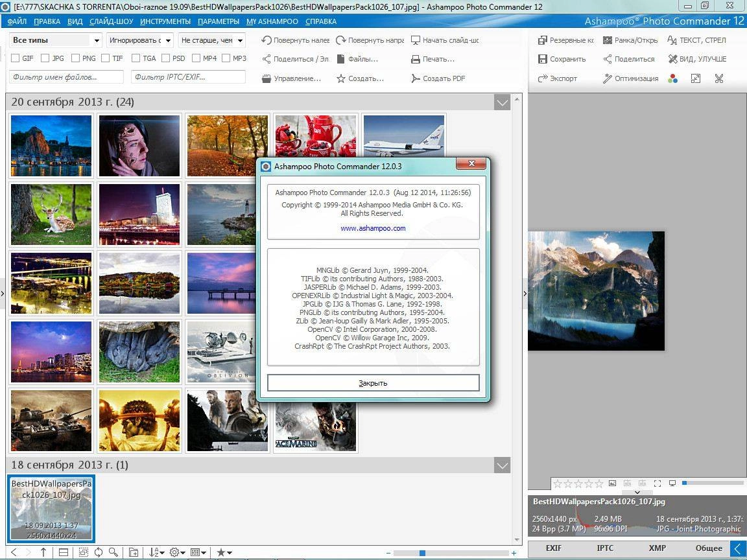
Task: Open the ИНСТРУМЕНТЫ menu
Action: pos(165,21)
